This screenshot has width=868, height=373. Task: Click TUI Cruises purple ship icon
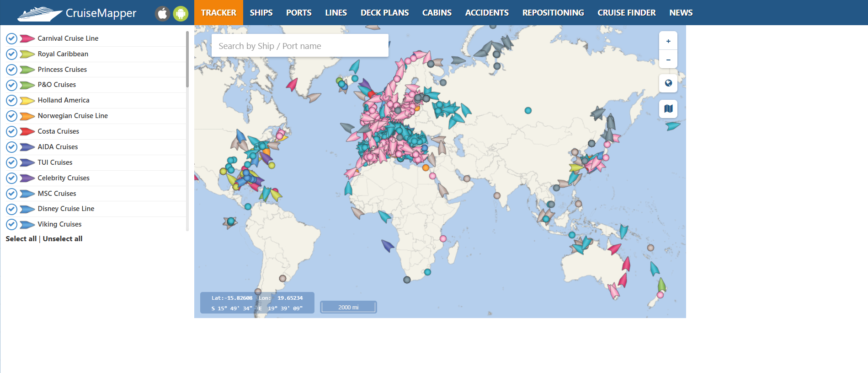(x=27, y=162)
